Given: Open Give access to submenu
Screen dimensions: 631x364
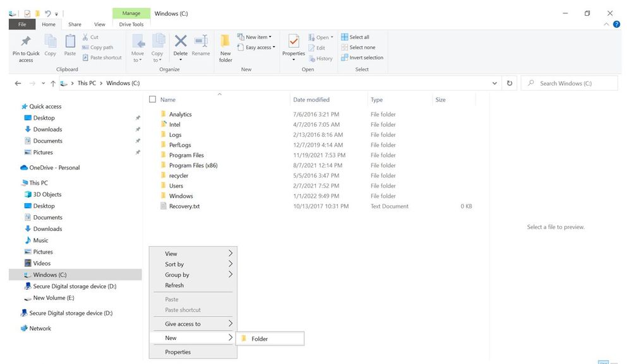Looking at the screenshot, I should (x=193, y=324).
